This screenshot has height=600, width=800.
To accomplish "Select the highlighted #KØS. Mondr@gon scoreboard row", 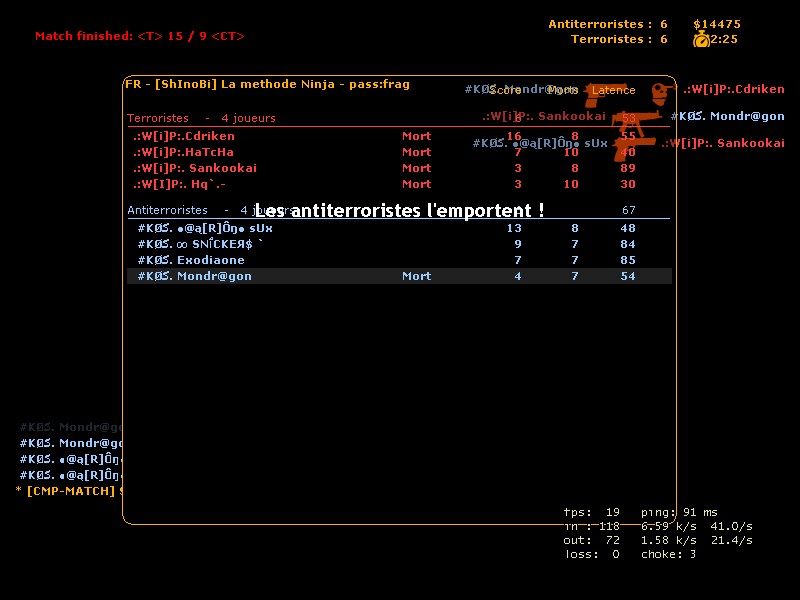I will click(398, 276).
